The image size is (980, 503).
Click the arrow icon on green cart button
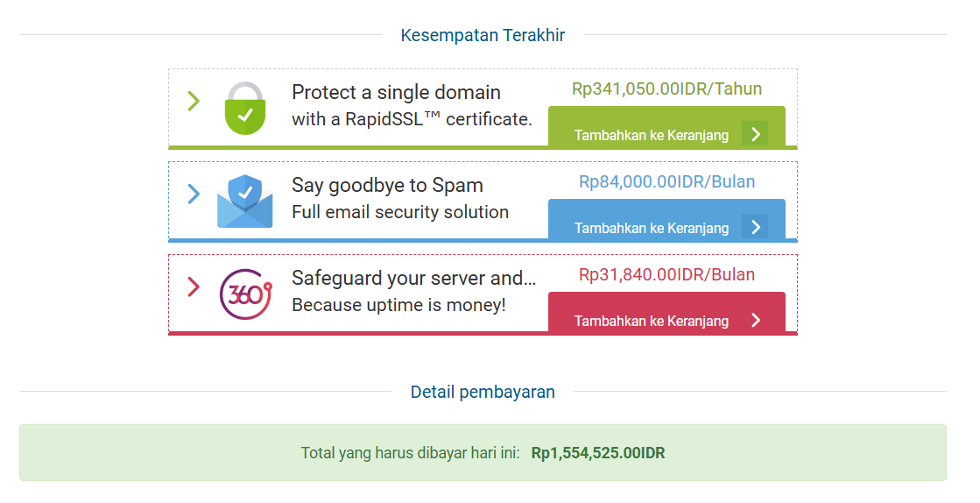click(x=755, y=134)
